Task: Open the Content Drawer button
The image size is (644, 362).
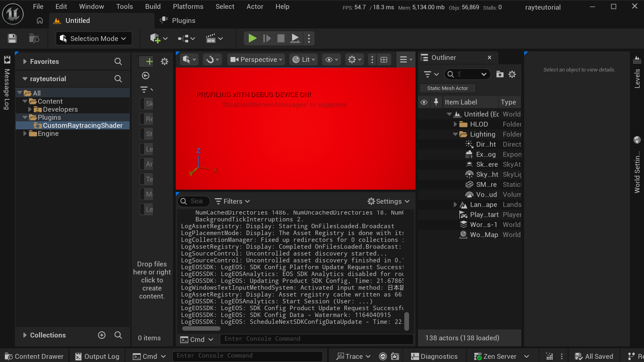Action: click(x=35, y=356)
